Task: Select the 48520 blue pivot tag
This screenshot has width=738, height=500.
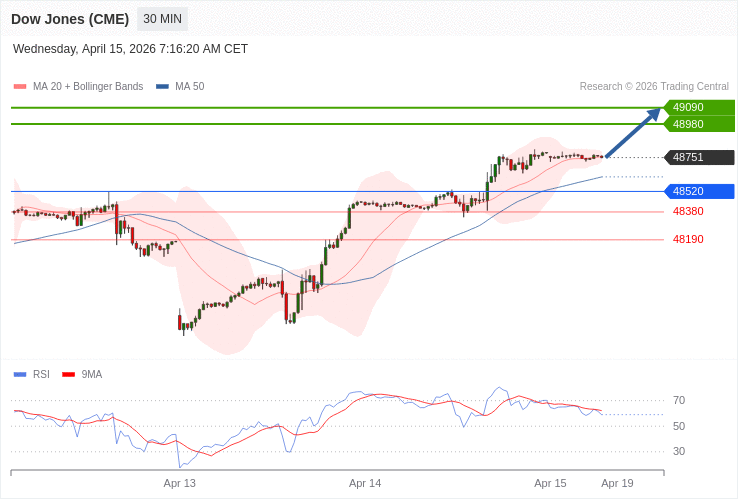Action: (x=699, y=191)
